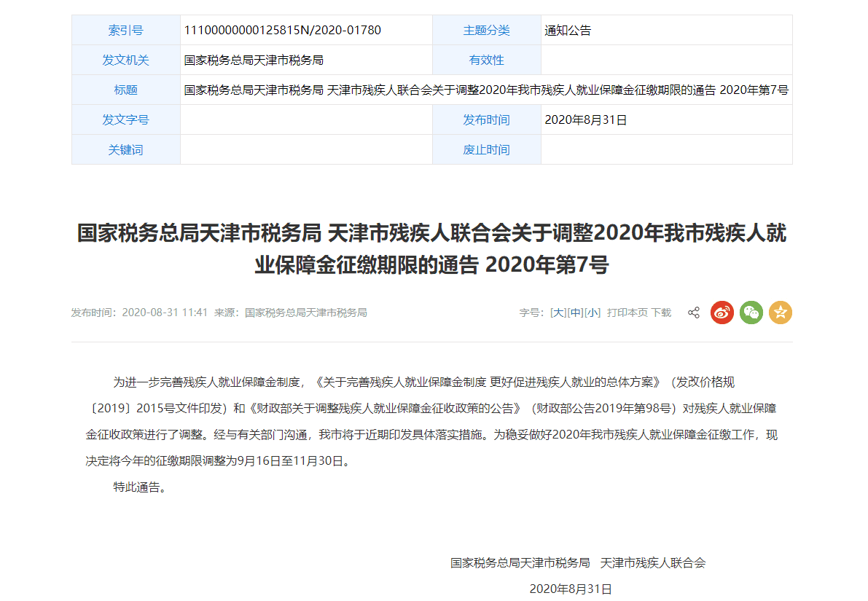Set font size to small [小]
The image size is (868, 601).
(593, 313)
